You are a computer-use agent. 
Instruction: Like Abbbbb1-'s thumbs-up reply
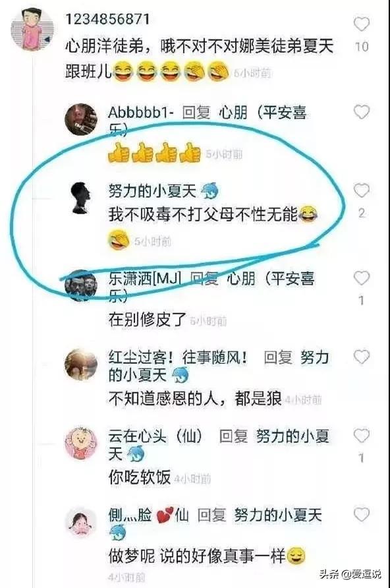pyautogui.click(x=362, y=112)
